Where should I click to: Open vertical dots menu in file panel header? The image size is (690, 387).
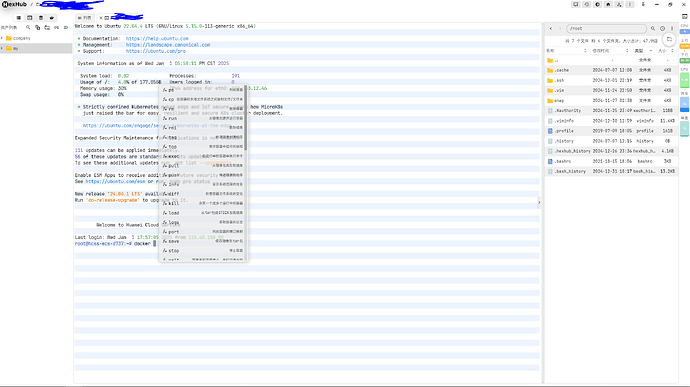(672, 29)
